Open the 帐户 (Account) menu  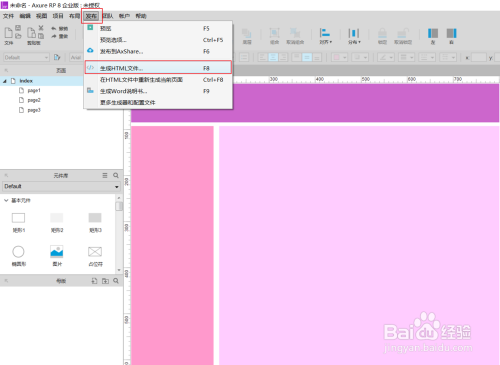coord(124,16)
